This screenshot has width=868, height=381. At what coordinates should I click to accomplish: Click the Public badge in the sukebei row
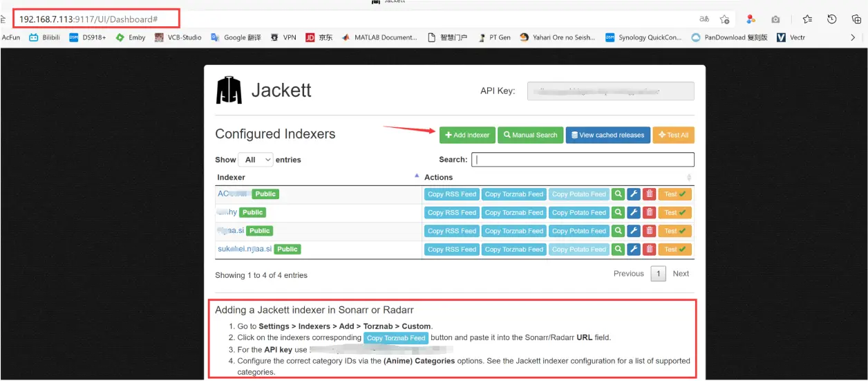pos(287,249)
